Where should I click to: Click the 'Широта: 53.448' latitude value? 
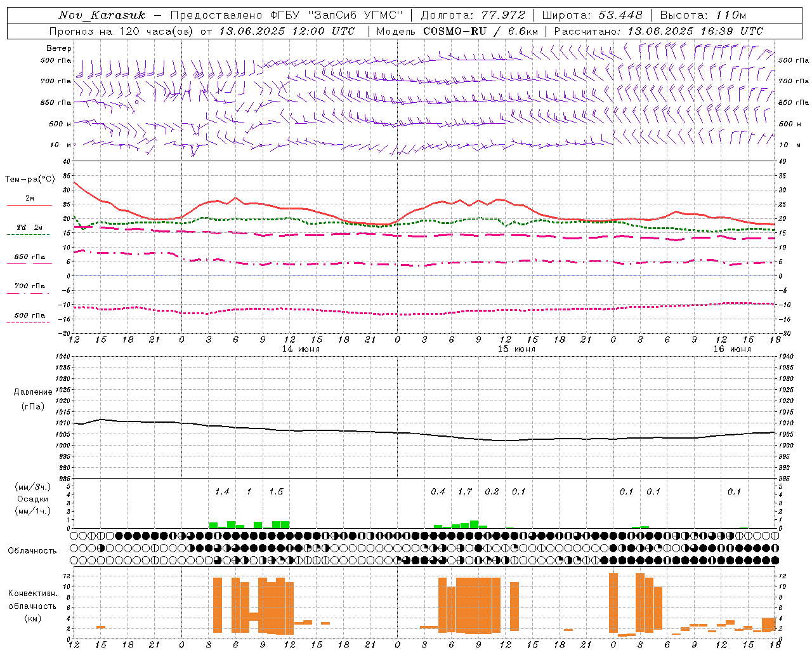pyautogui.click(x=592, y=15)
